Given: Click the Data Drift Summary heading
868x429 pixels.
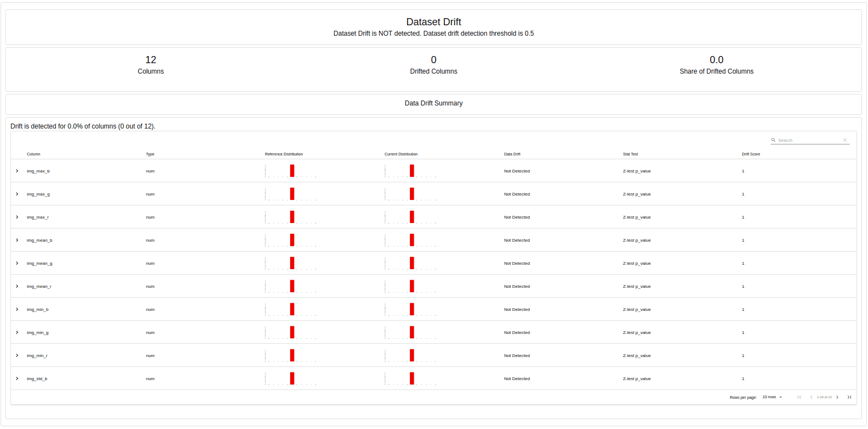Looking at the screenshot, I should click(x=434, y=103).
